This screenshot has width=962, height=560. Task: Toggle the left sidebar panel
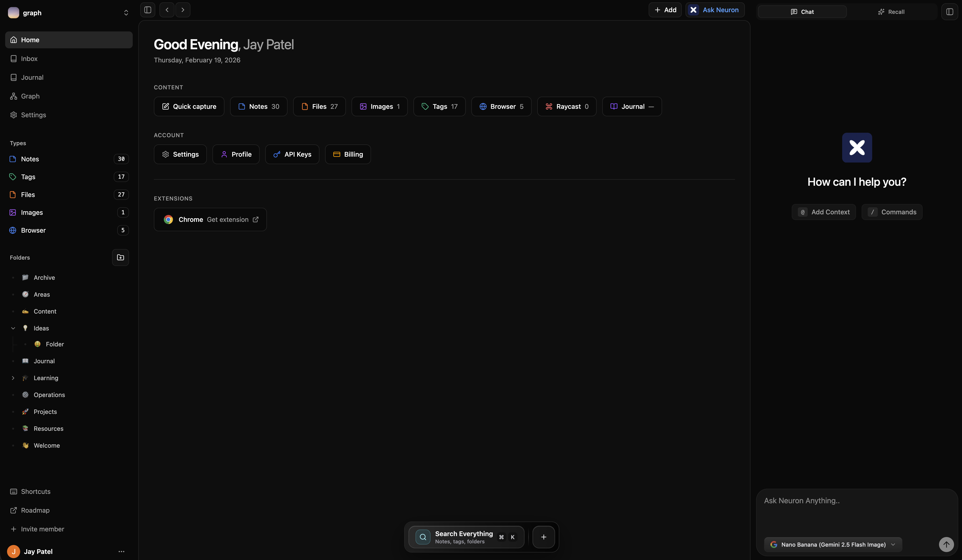tap(147, 10)
